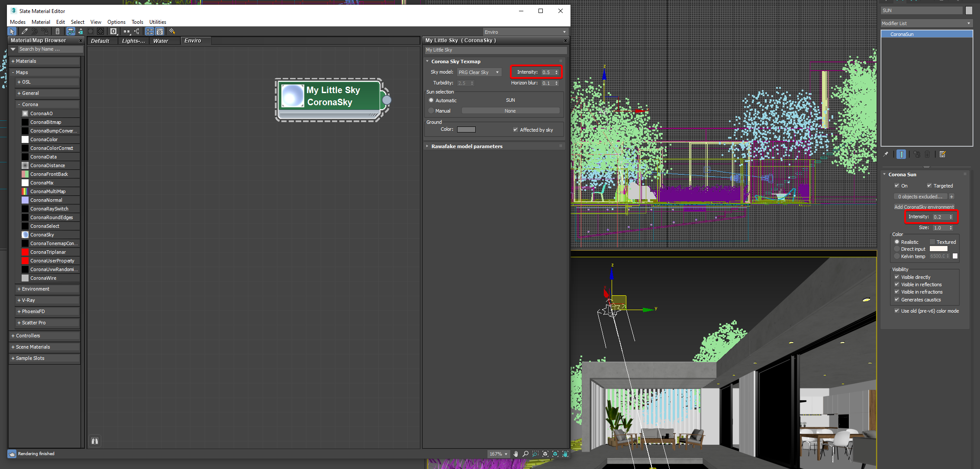Open the Kelvin temp color swatch
This screenshot has height=469, width=980.
[x=955, y=256]
